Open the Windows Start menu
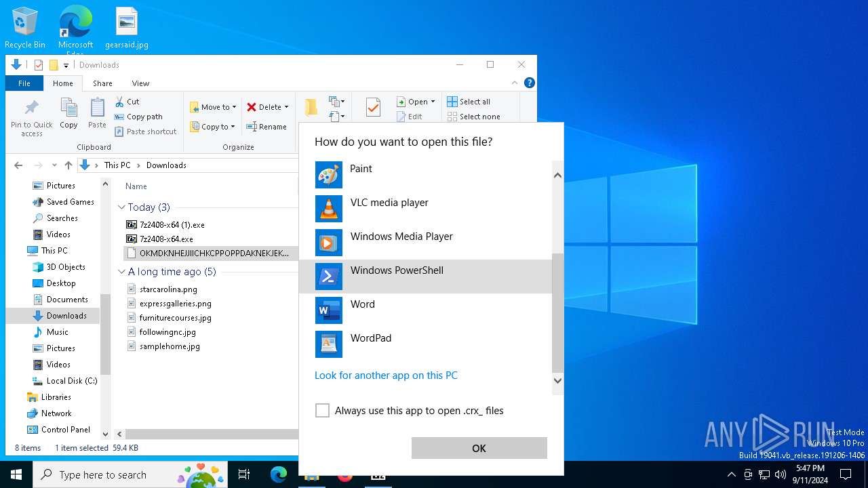The image size is (868, 488). (16, 474)
